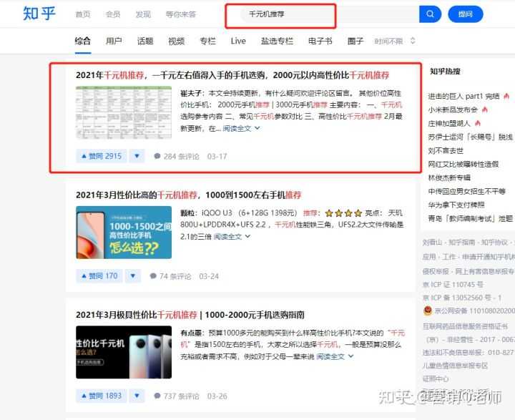Open hot search 林俊杰新专辑
The width and height of the screenshot is (515, 420).
[449, 177]
